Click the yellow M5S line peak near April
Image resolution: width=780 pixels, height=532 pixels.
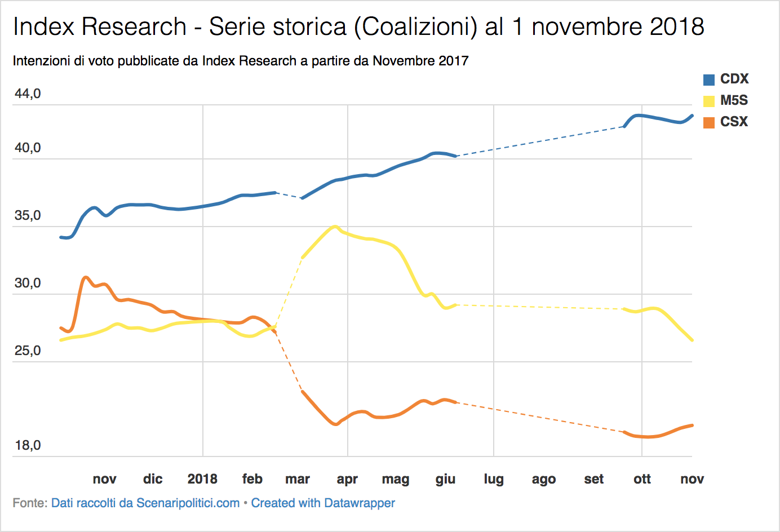pos(335,227)
